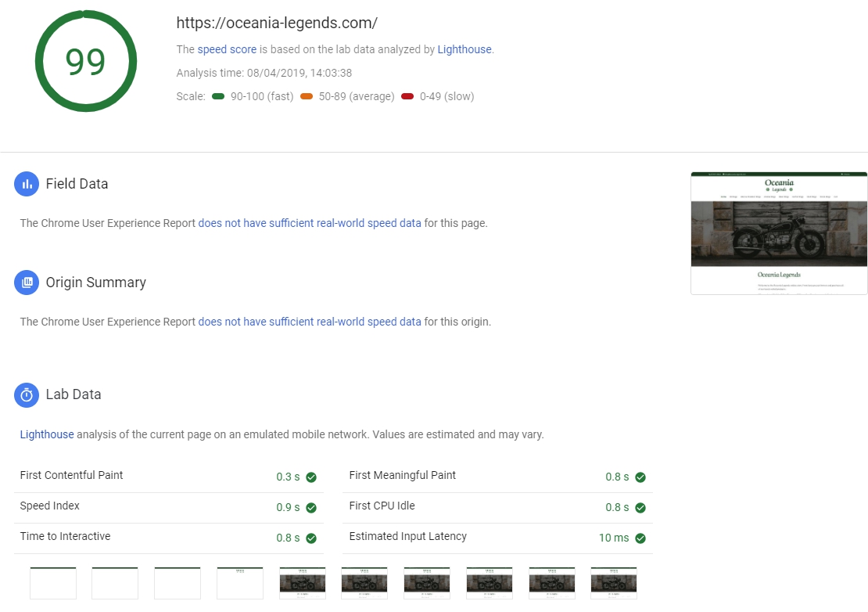Click the green fast scale indicator
The height and width of the screenshot is (612, 868).
click(218, 96)
